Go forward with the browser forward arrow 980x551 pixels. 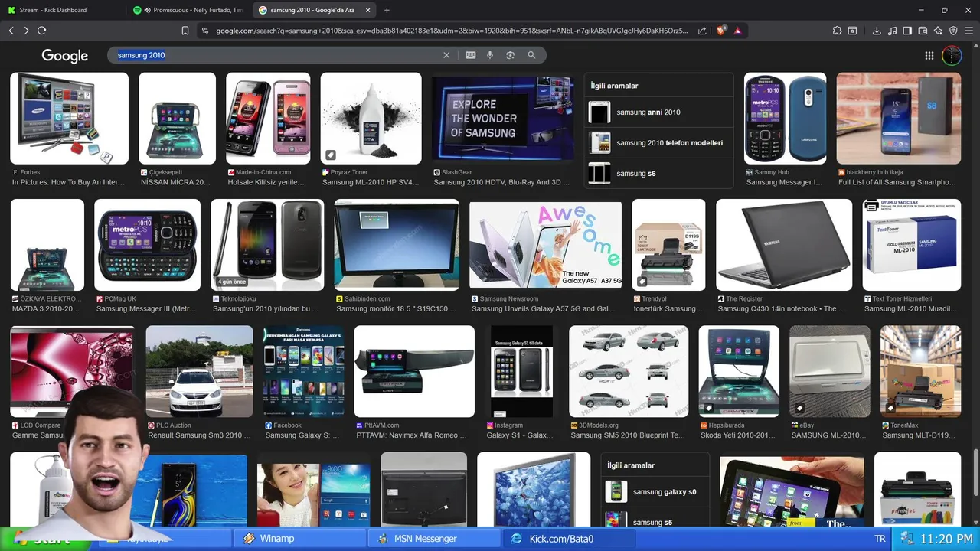coord(26,31)
